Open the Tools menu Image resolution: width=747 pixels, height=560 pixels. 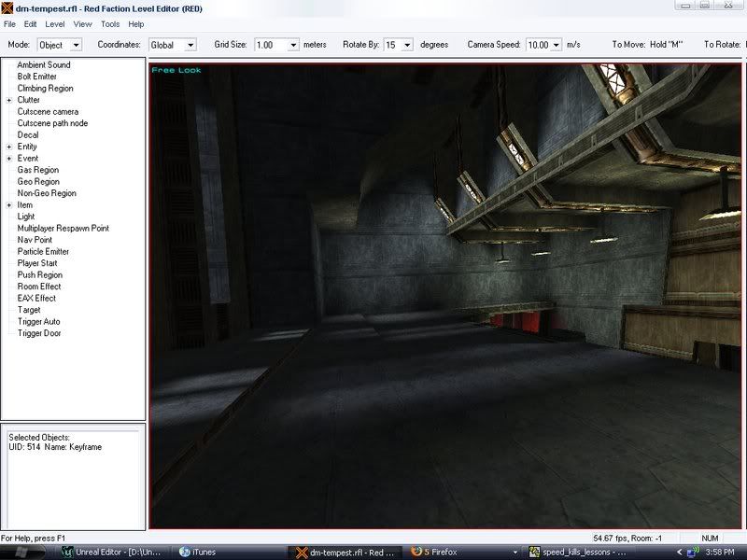[x=110, y=24]
